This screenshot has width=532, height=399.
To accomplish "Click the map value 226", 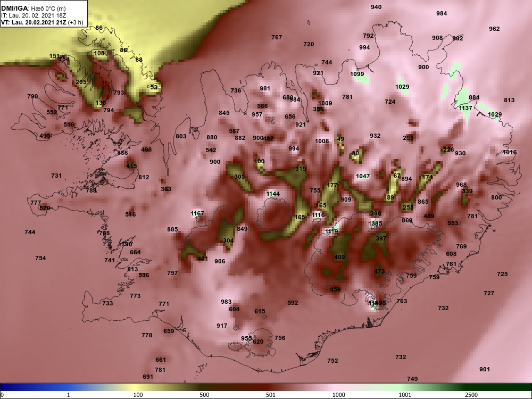I will [448, 149].
